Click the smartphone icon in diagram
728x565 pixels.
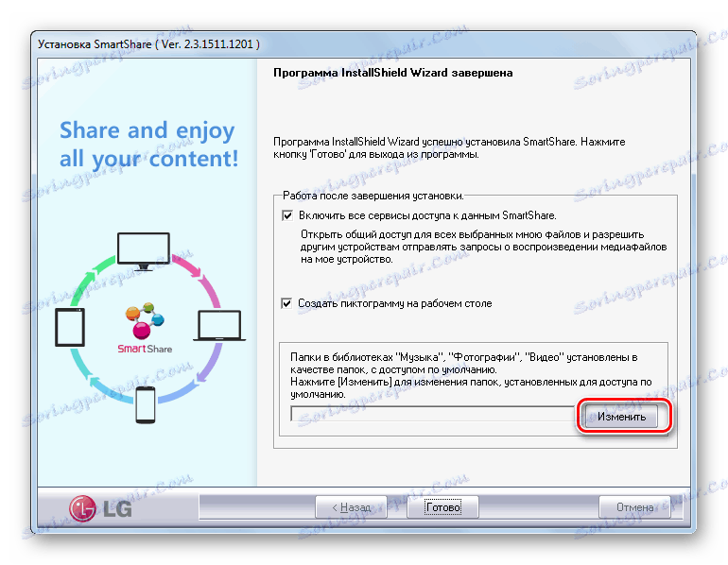tap(146, 405)
